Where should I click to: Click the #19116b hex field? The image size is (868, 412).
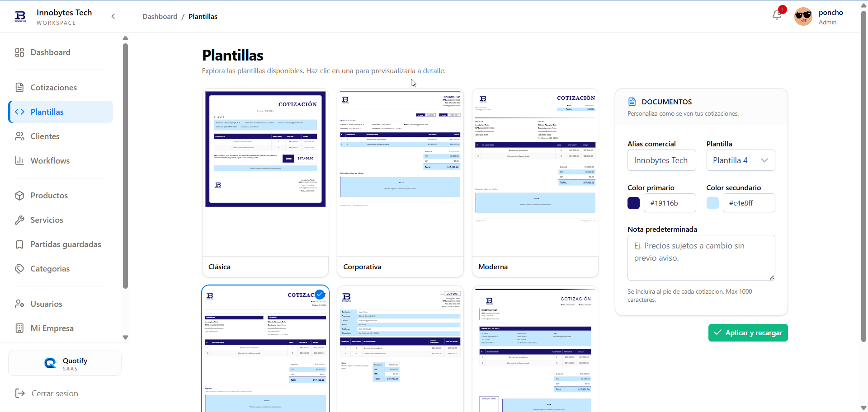click(670, 203)
